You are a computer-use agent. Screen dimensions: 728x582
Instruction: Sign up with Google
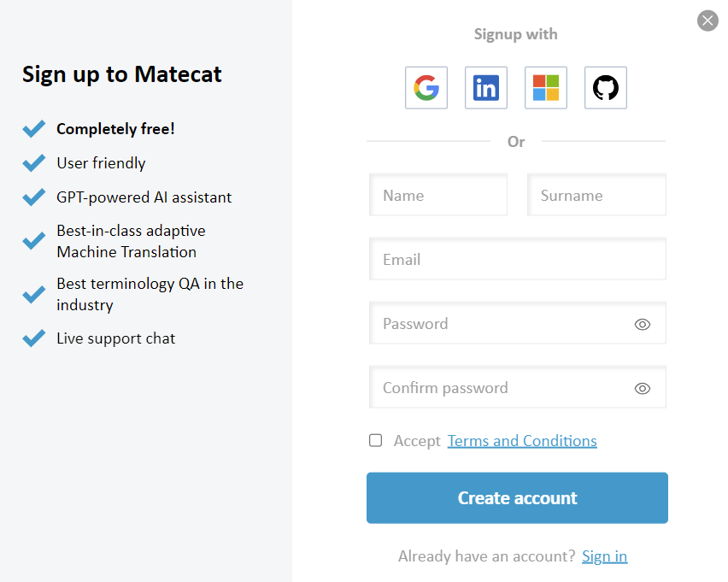[426, 87]
